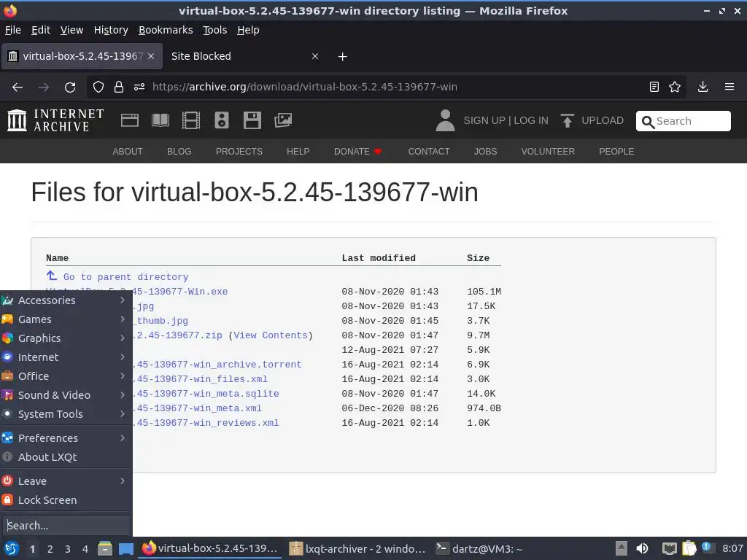Screen dimensions: 747x560
Task: Open the site permissions icon in address bar
Action: coord(139,87)
